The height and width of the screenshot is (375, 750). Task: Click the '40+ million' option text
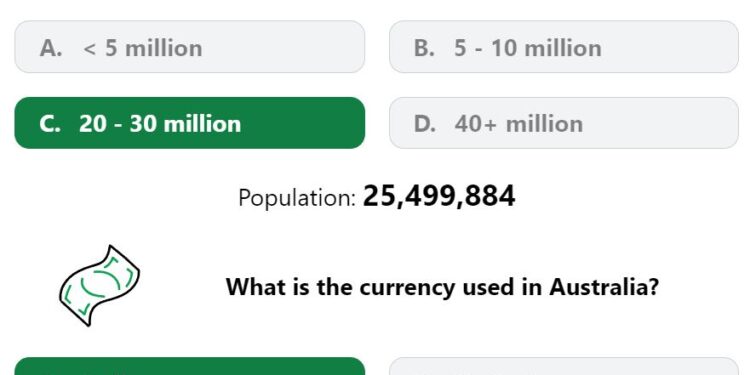pyautogui.click(x=518, y=124)
